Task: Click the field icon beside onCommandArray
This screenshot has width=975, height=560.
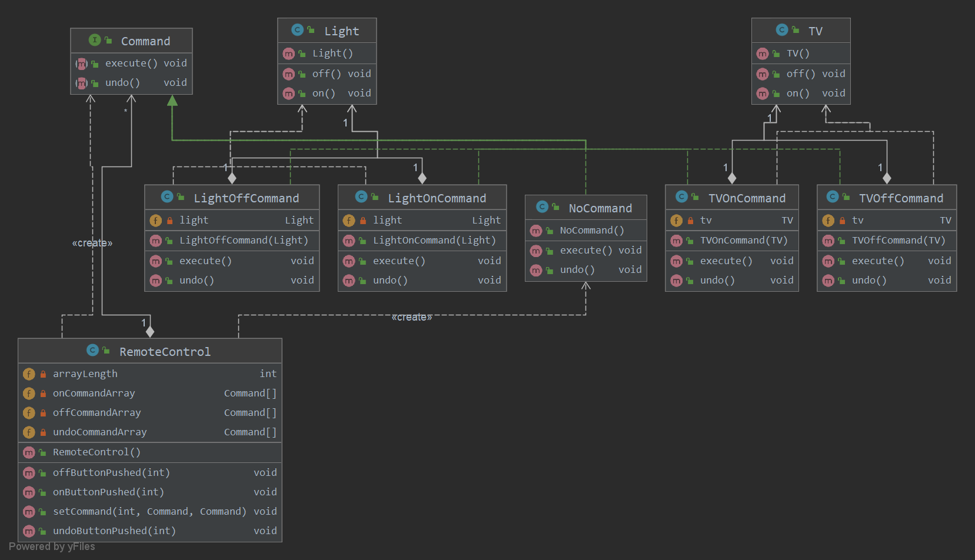Action: pyautogui.click(x=29, y=394)
